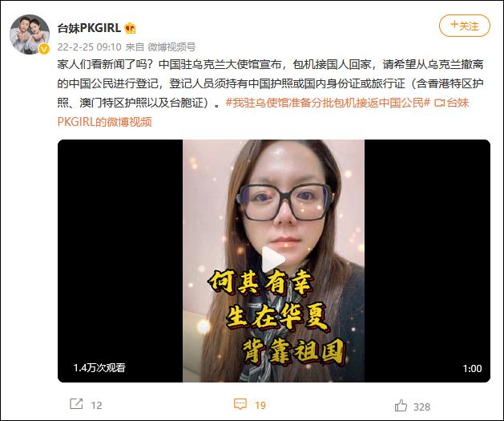The height and width of the screenshot is (421, 504).
Task: Click the comment count 19
Action: (x=260, y=405)
